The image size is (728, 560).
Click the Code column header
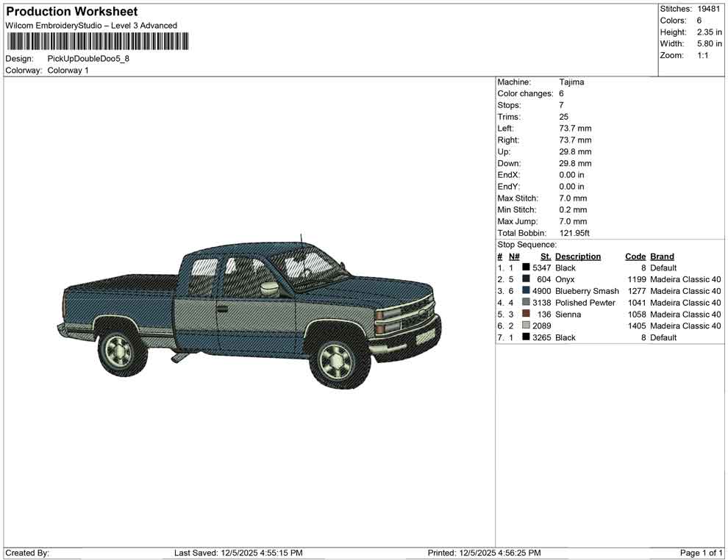635,256
